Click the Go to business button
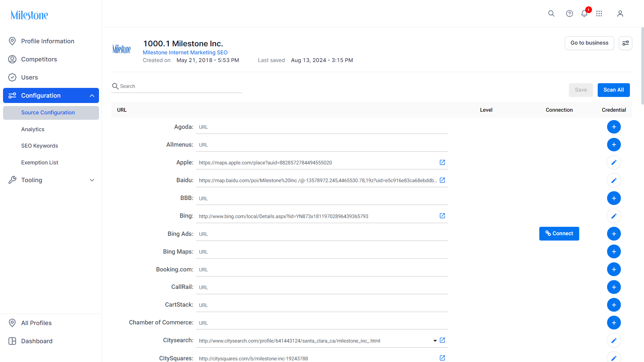The image size is (644, 362). (x=589, y=43)
